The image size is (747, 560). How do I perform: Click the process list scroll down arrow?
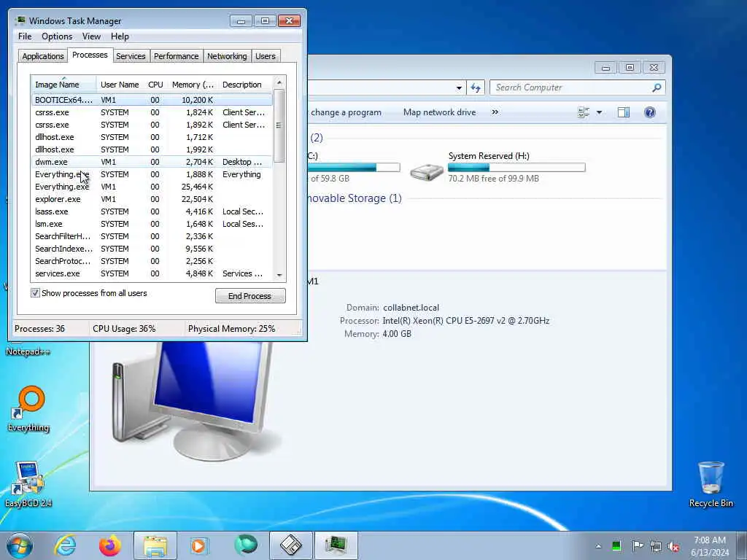pyautogui.click(x=279, y=275)
